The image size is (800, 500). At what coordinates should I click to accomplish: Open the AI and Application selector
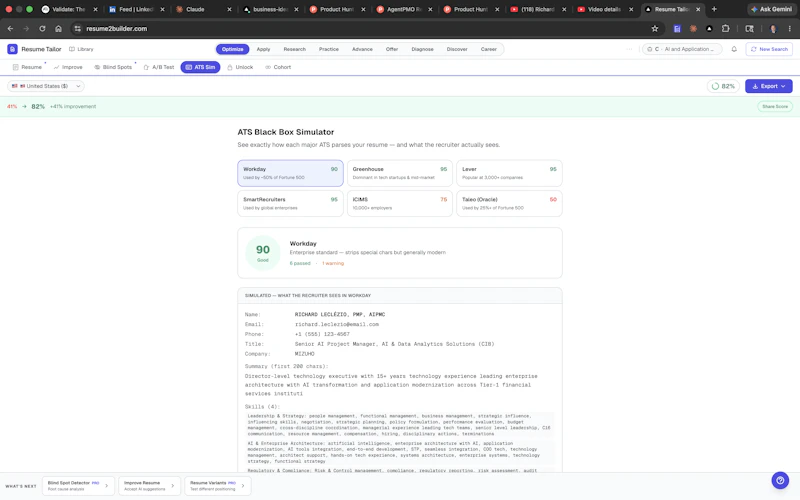(x=682, y=49)
